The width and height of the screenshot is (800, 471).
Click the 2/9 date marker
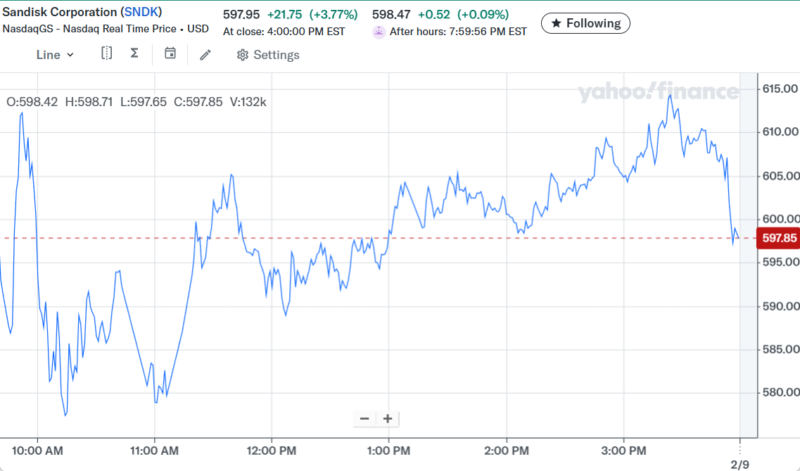739,465
